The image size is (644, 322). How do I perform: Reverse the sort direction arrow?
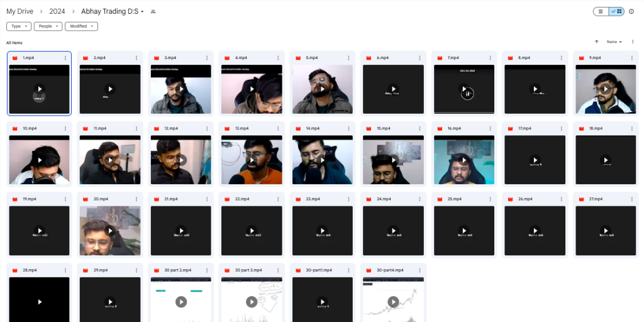pos(596,42)
